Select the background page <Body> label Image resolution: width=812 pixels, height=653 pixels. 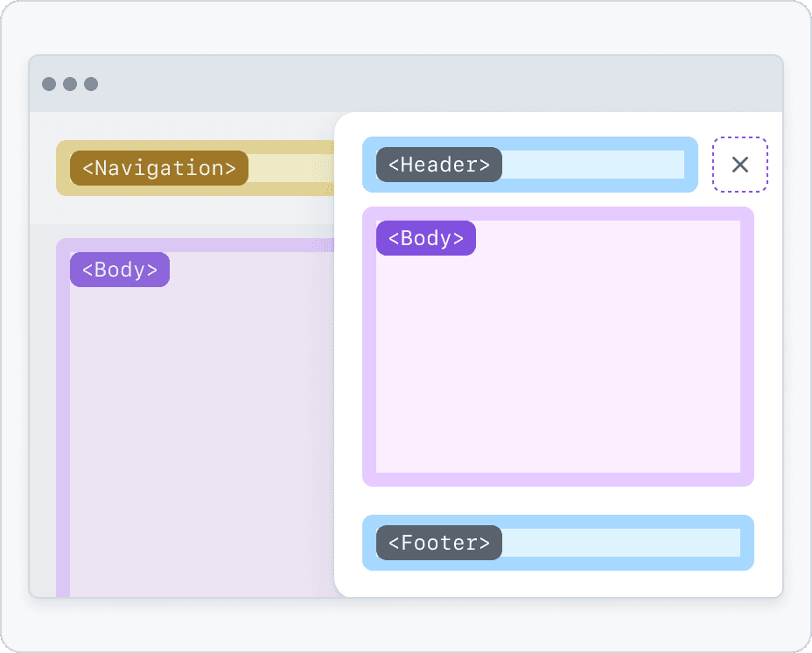[120, 270]
